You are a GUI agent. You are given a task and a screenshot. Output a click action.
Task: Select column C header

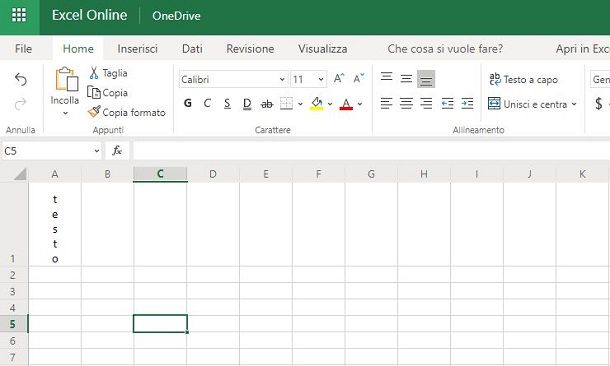[160, 174]
